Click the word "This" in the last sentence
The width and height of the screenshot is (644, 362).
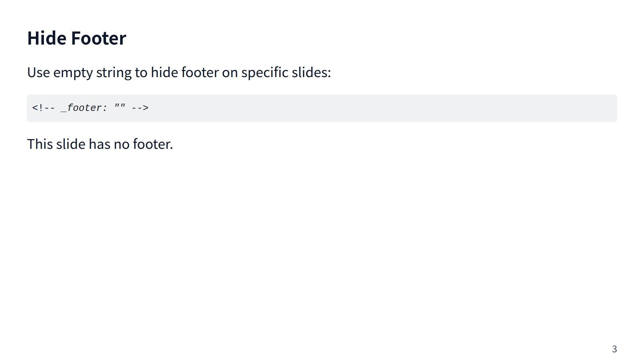click(40, 144)
